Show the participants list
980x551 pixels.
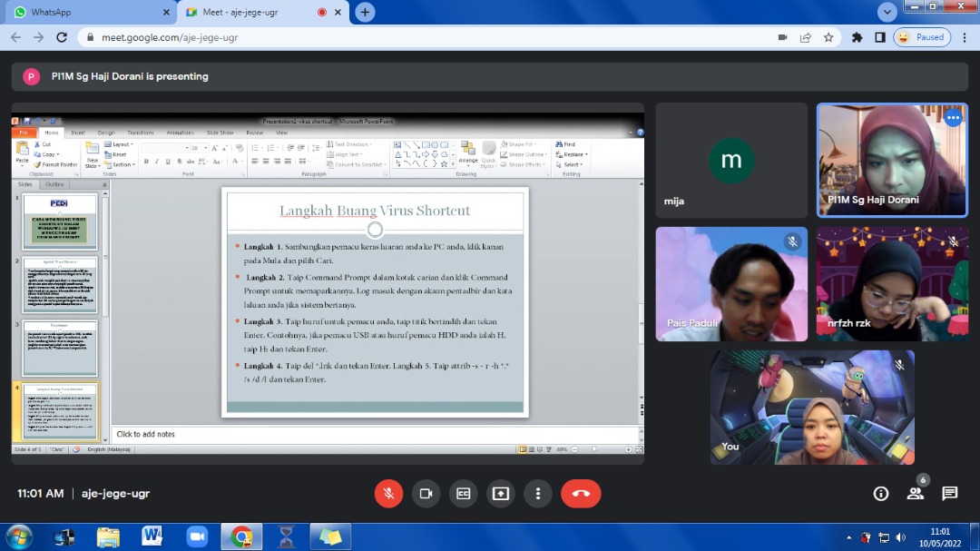pyautogui.click(x=915, y=494)
